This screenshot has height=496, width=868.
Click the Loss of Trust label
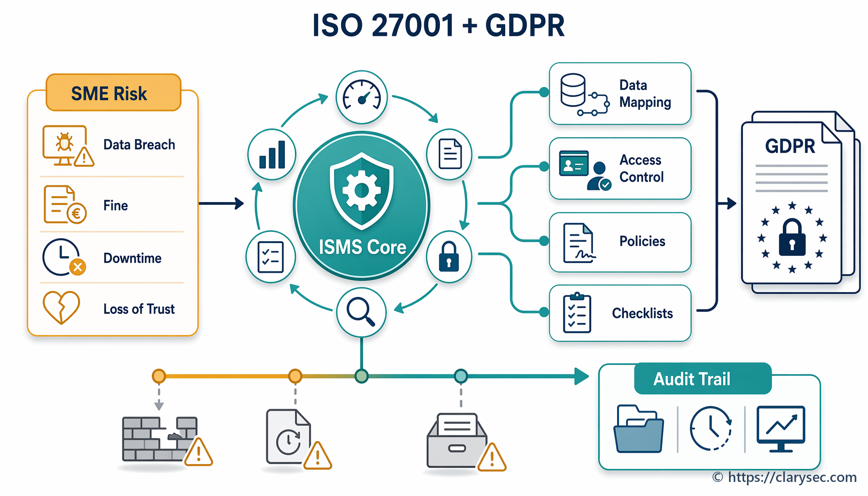pyautogui.click(x=139, y=309)
